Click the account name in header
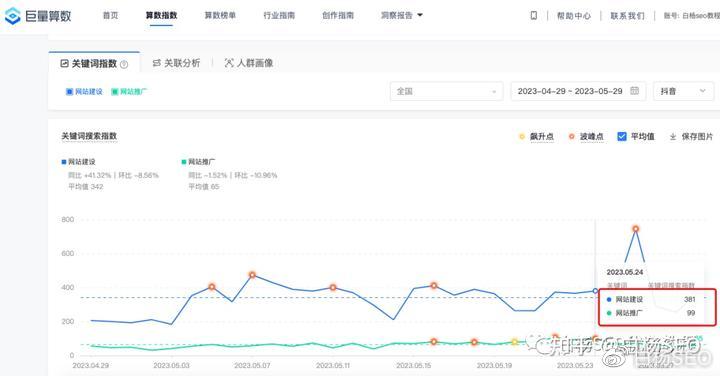The width and height of the screenshot is (720, 376). click(692, 16)
